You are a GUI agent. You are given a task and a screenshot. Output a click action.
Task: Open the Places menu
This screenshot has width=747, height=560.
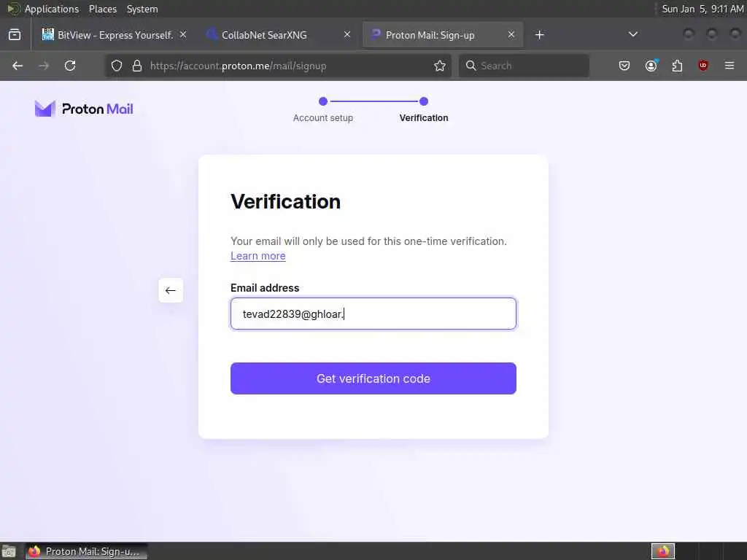point(102,9)
